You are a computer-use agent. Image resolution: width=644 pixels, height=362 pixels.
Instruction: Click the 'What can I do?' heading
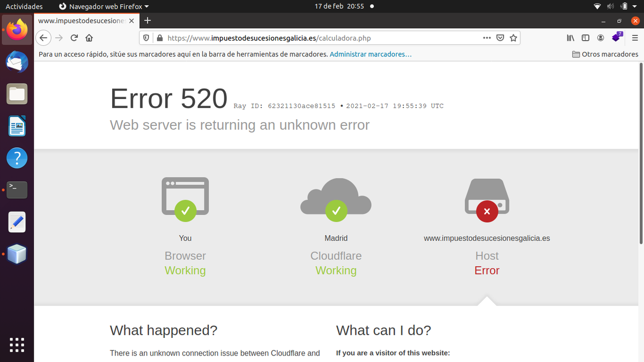[x=383, y=330]
